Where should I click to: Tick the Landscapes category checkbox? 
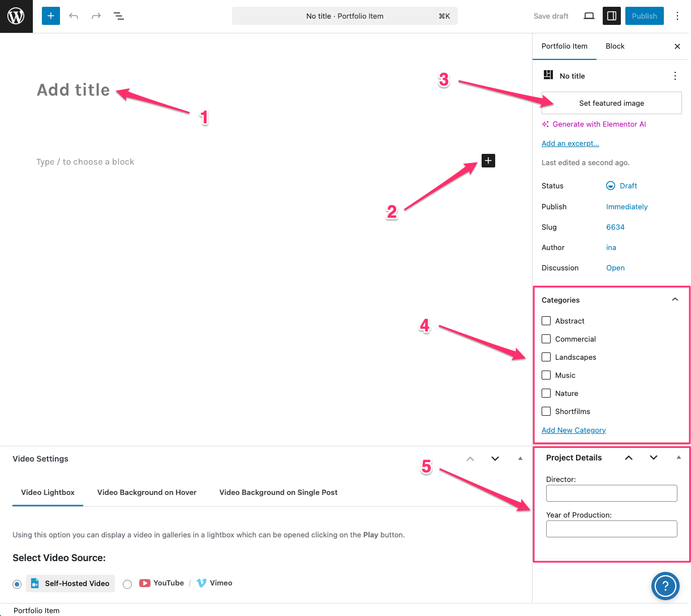tap(546, 357)
